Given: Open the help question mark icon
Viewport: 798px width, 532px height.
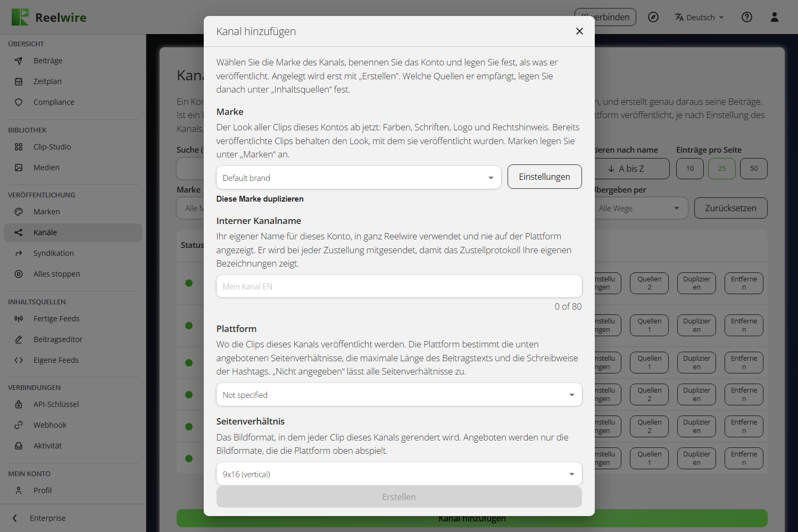Looking at the screenshot, I should [x=747, y=17].
